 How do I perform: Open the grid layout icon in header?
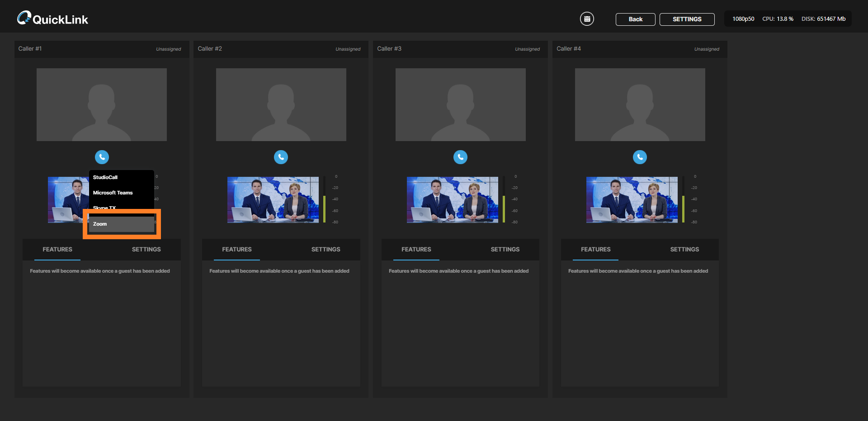click(x=587, y=19)
